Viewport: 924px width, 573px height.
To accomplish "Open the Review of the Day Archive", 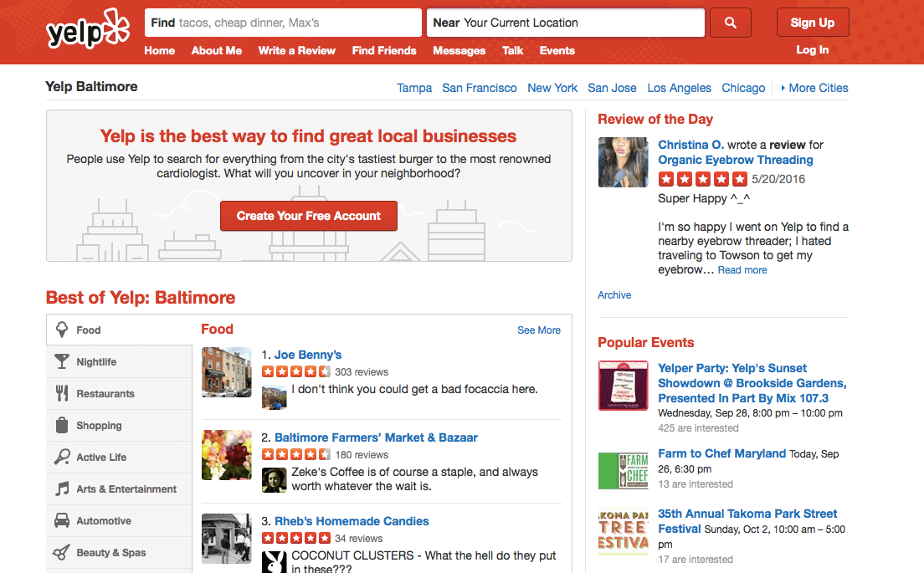I will point(614,295).
